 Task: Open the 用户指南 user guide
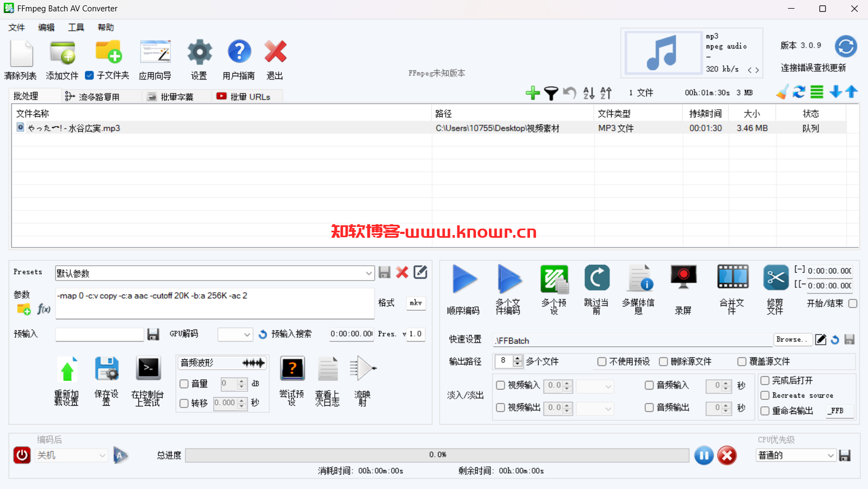pos(239,52)
